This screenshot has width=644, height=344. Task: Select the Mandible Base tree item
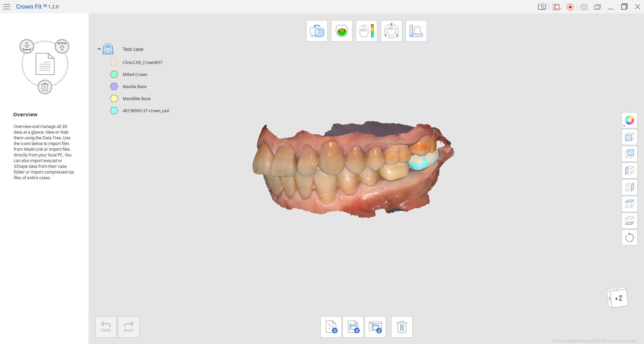click(137, 99)
